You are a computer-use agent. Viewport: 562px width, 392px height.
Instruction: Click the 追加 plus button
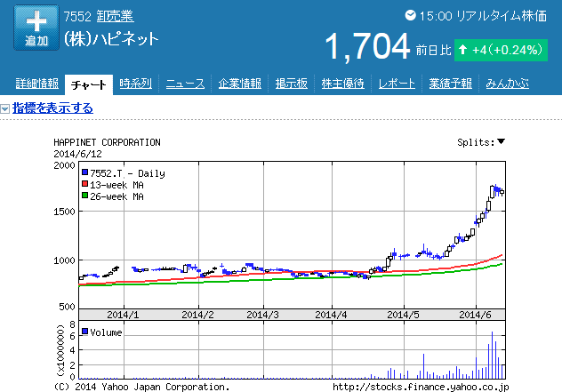point(36,28)
